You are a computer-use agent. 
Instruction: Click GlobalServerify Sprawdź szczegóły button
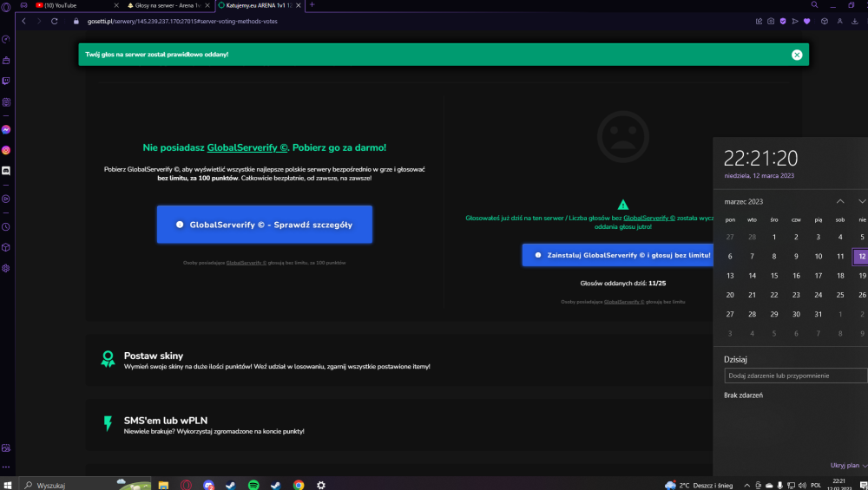265,225
